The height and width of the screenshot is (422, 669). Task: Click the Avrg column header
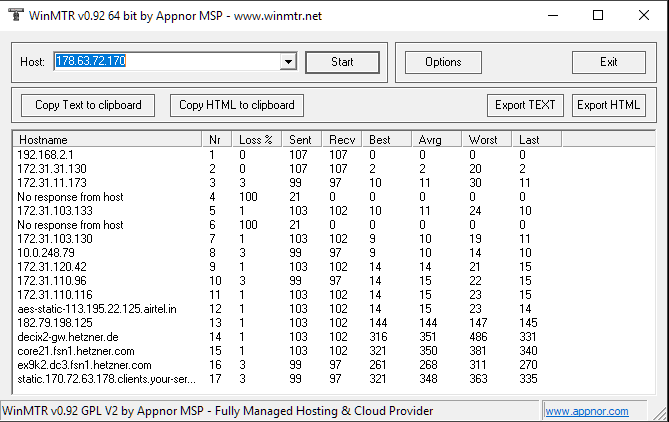pos(437,140)
